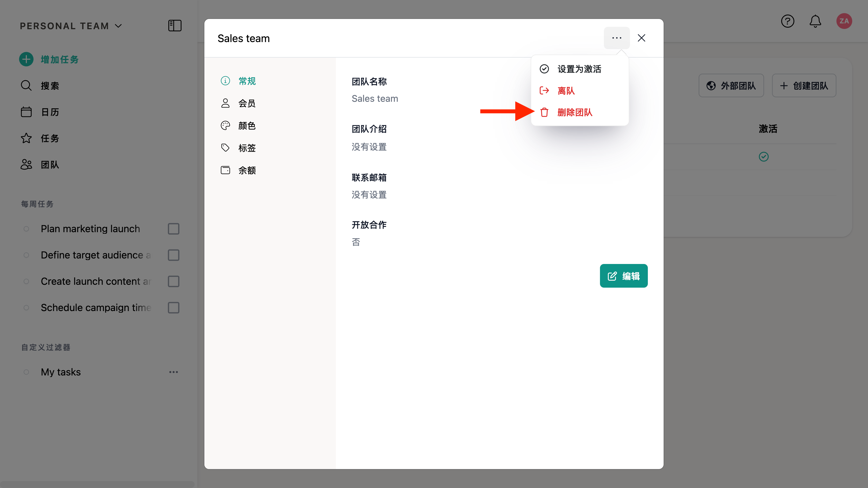This screenshot has height=488, width=868.
Task: Click the green add task plus icon
Action: pyautogui.click(x=26, y=59)
